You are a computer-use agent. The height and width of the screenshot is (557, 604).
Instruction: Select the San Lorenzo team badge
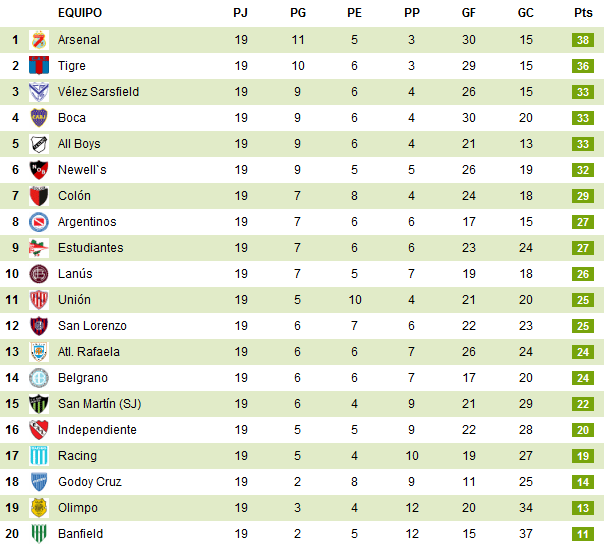tap(39, 326)
